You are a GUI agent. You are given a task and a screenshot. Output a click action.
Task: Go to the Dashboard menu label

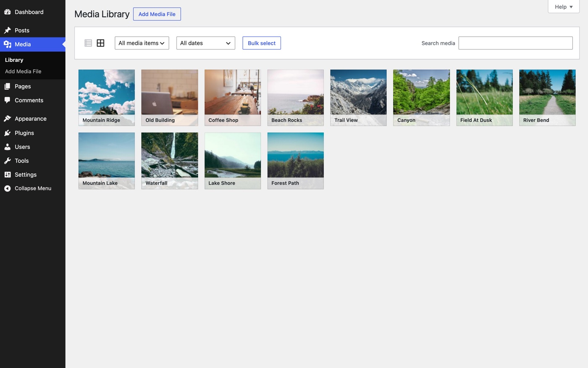(x=29, y=12)
